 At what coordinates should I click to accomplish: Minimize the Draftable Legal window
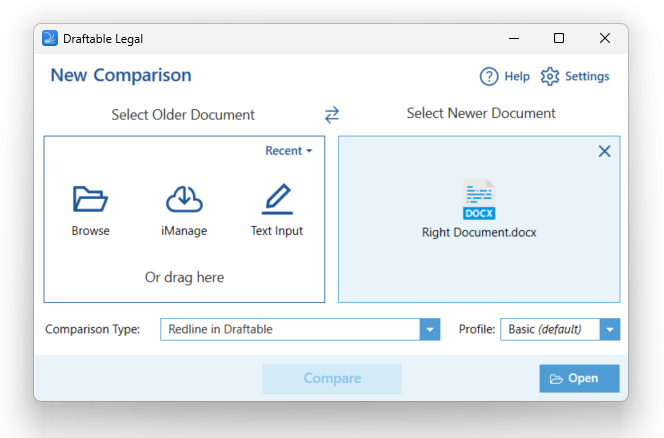click(x=514, y=38)
